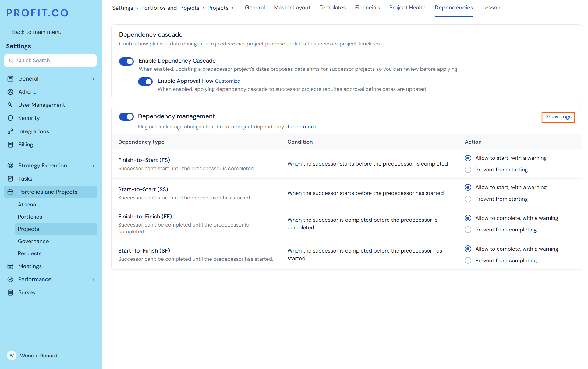This screenshot has width=588, height=369.
Task: Open the Project Health tab
Action: coord(407,8)
